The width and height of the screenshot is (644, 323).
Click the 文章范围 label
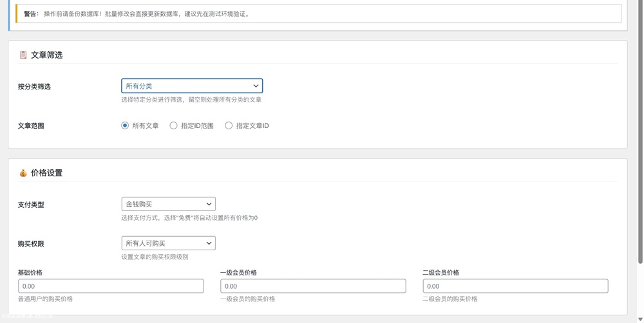tap(31, 126)
